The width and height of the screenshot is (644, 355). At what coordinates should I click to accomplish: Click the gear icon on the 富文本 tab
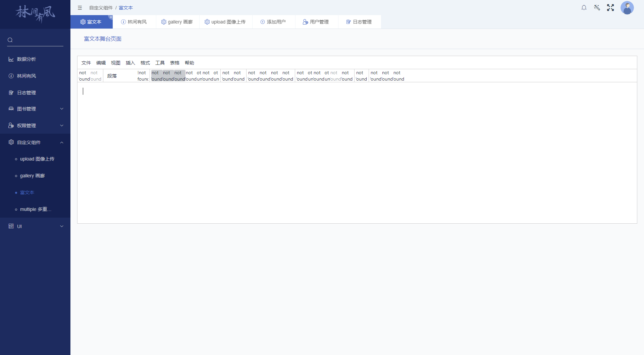coord(83,22)
